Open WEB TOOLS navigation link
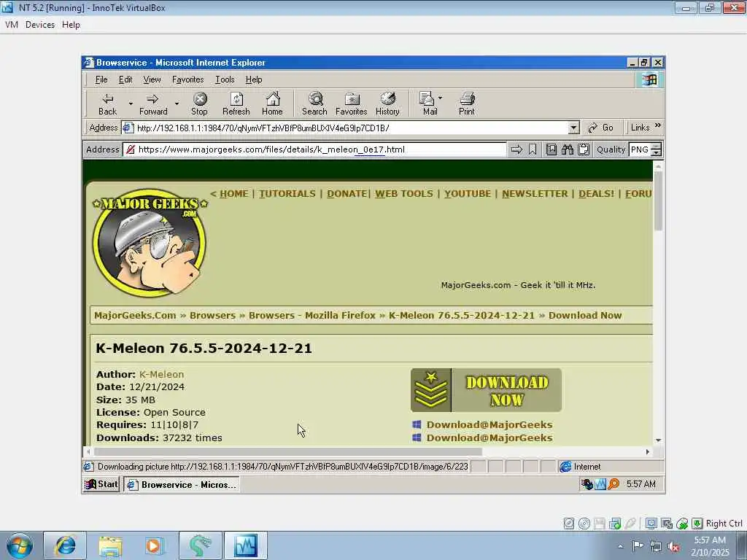This screenshot has width=747, height=560. pos(404,194)
